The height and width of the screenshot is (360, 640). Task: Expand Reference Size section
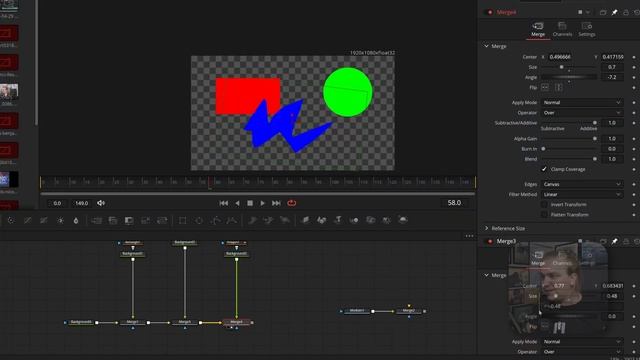pyautogui.click(x=487, y=228)
